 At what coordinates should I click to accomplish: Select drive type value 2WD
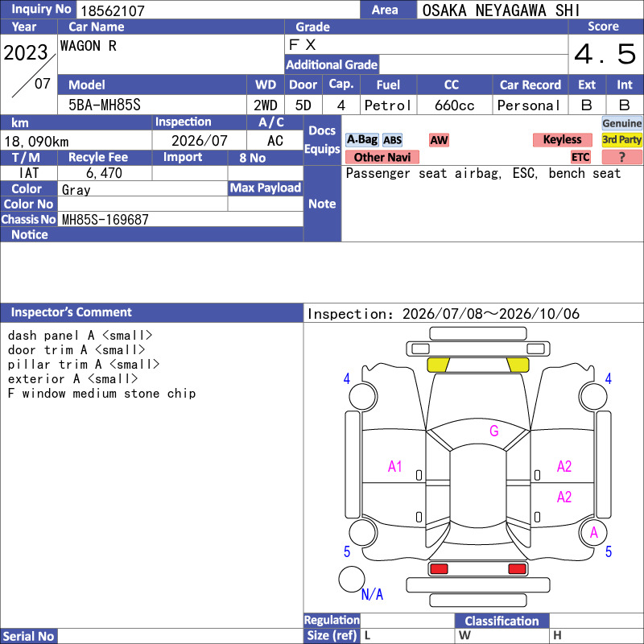coord(266,105)
